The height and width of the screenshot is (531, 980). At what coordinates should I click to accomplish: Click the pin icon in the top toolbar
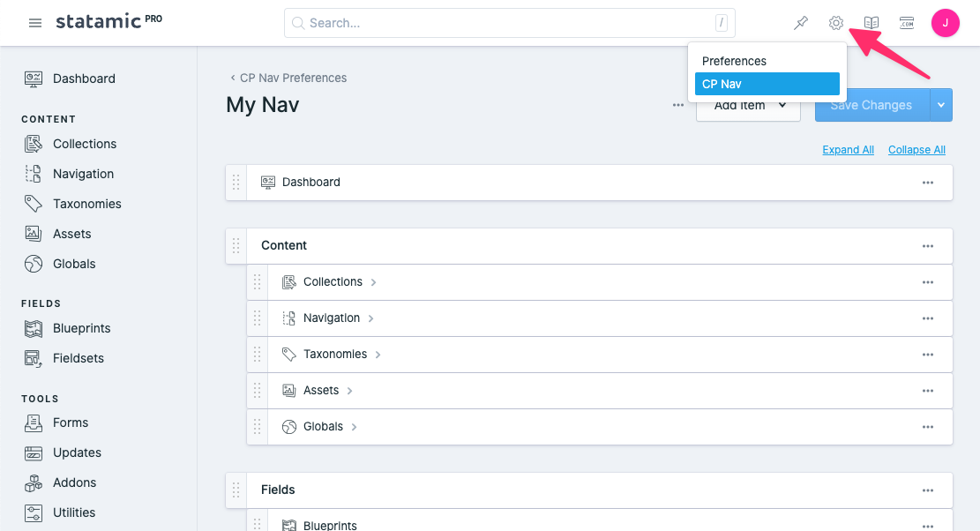tap(800, 23)
